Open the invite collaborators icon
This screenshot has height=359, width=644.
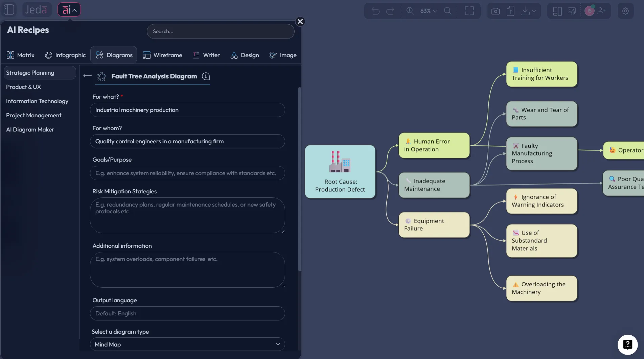pyautogui.click(x=602, y=10)
